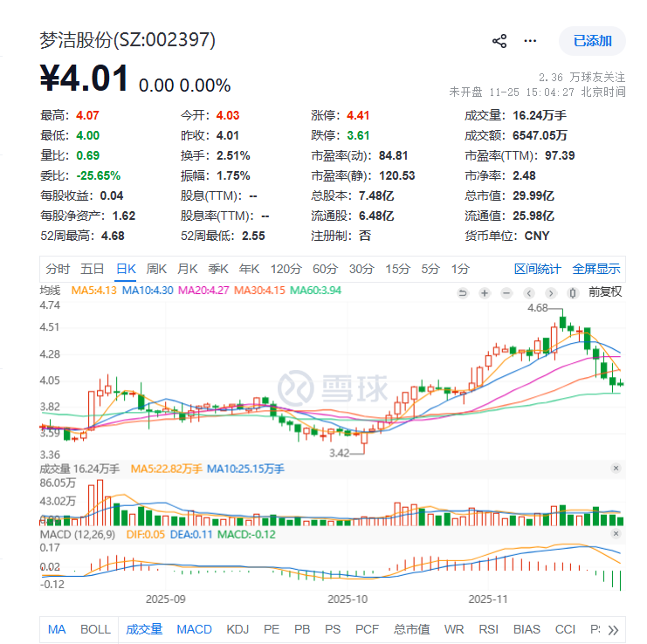The height and width of the screenshot is (644, 647).
Task: Click the stock title 梦洁股份(SZ:002397)
Action: (x=127, y=40)
